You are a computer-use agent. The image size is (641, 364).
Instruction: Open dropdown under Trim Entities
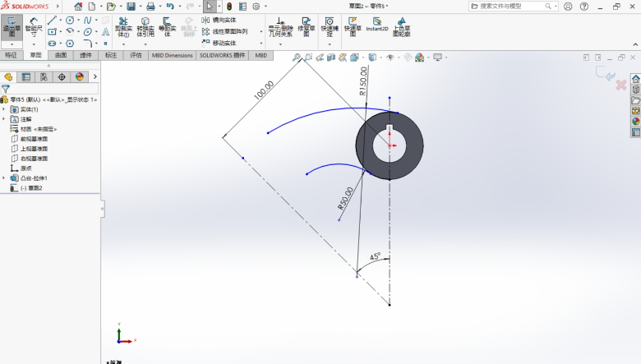coord(123,44)
